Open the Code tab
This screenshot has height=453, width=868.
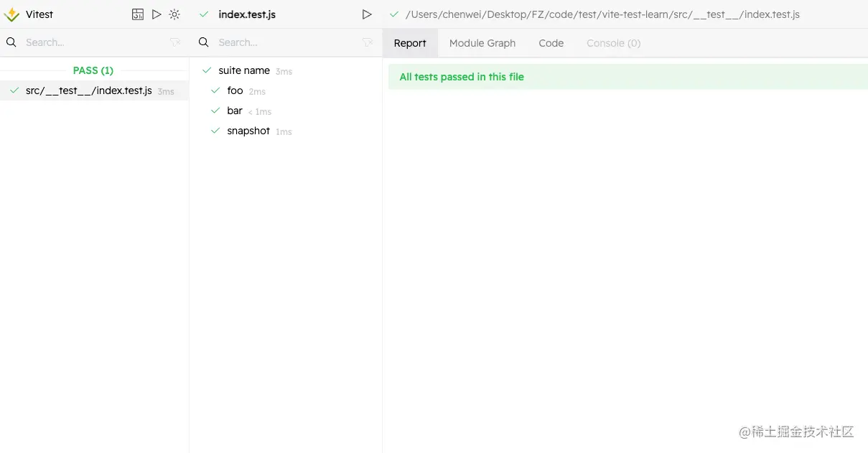551,43
